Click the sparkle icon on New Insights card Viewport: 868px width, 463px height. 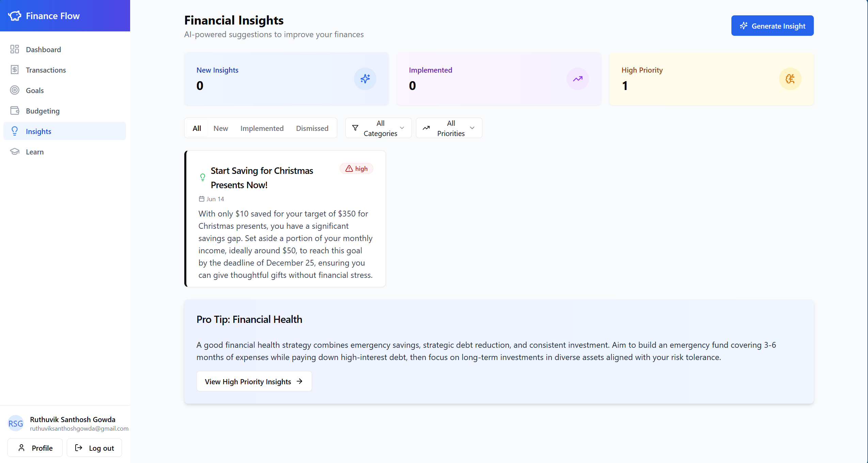point(365,79)
